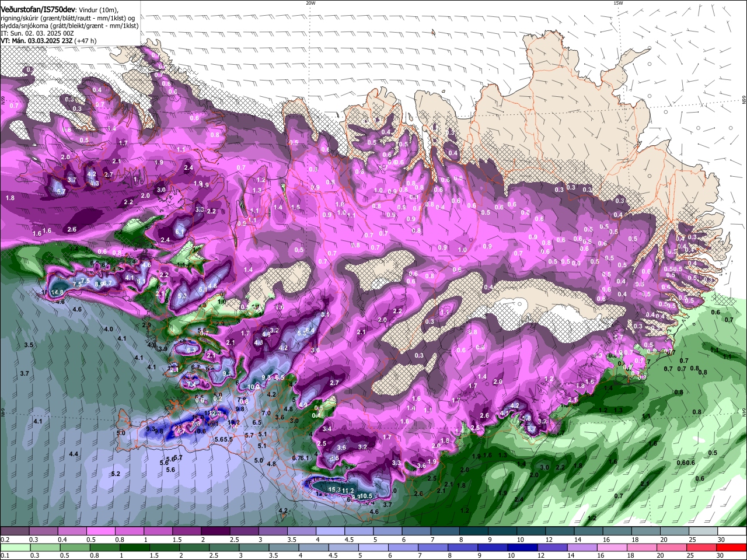Click the Veðurstofan/IS750dev title text
The width and height of the screenshot is (747, 560).
point(37,9)
